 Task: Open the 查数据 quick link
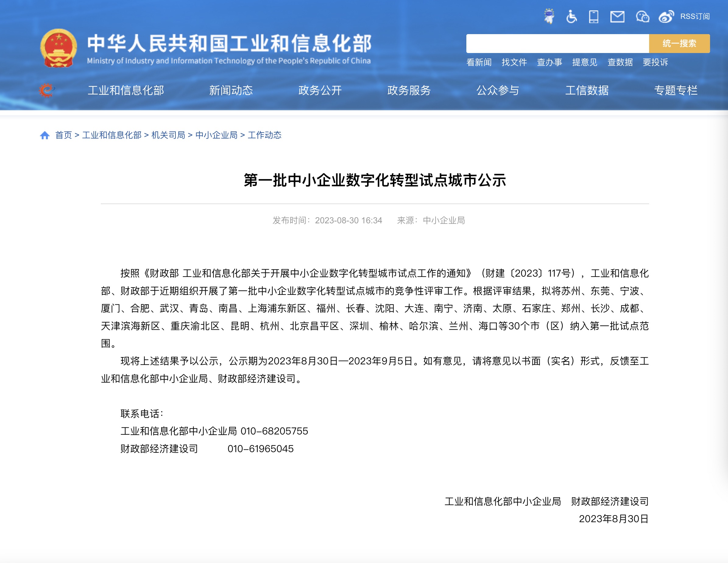point(620,62)
